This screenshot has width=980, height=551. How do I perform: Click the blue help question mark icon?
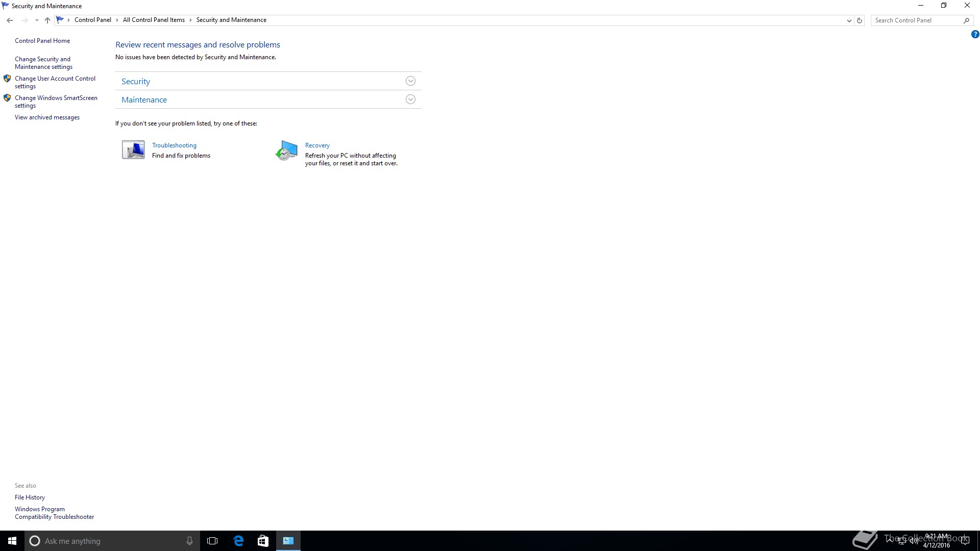(x=975, y=35)
